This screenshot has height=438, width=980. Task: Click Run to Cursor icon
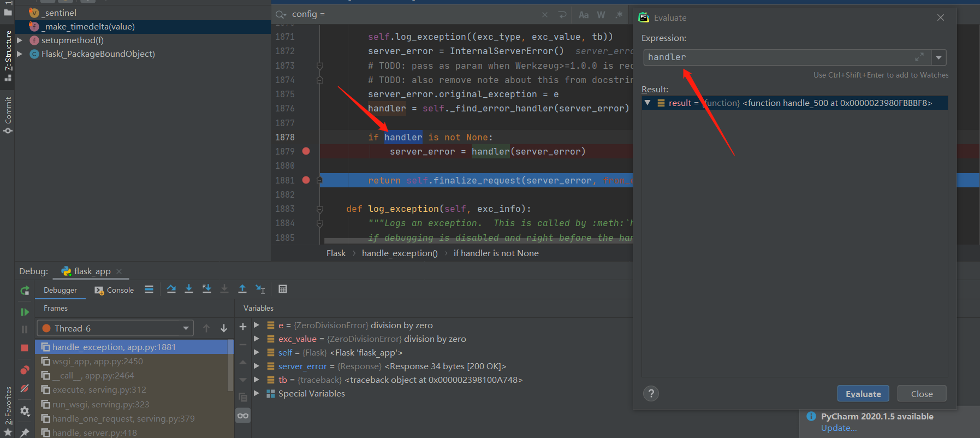click(x=260, y=289)
